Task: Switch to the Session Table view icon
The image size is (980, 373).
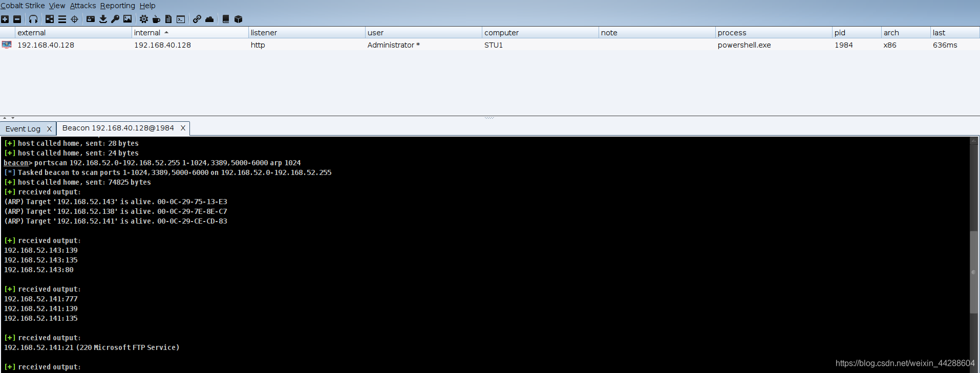Action: tap(62, 19)
